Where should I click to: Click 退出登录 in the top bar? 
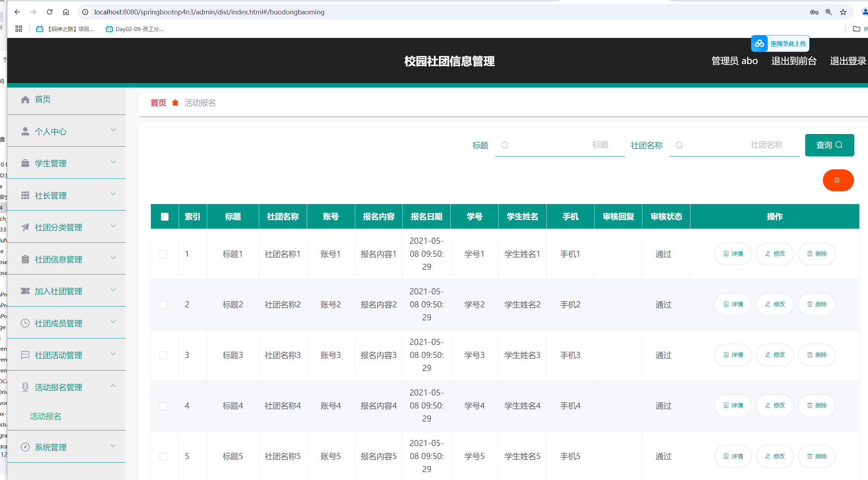click(x=848, y=61)
